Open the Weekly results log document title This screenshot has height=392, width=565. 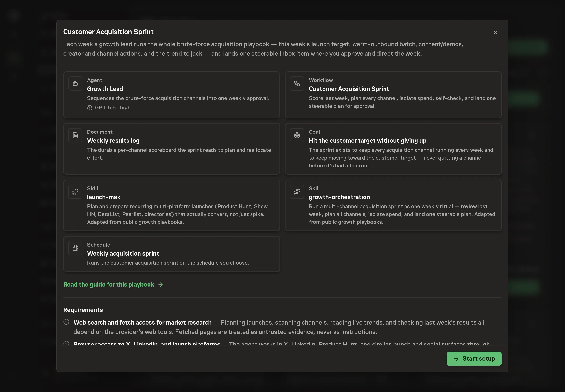[113, 141]
